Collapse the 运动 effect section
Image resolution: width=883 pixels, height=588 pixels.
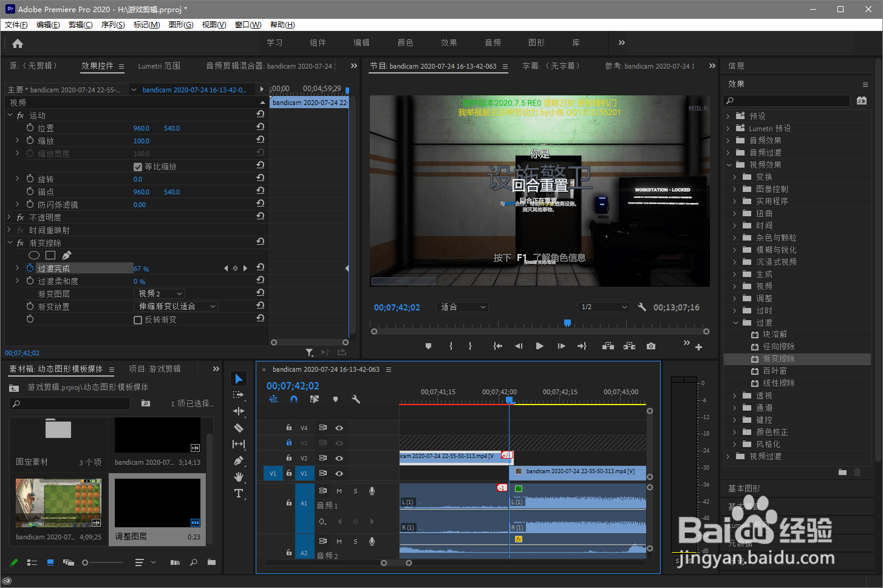point(9,115)
